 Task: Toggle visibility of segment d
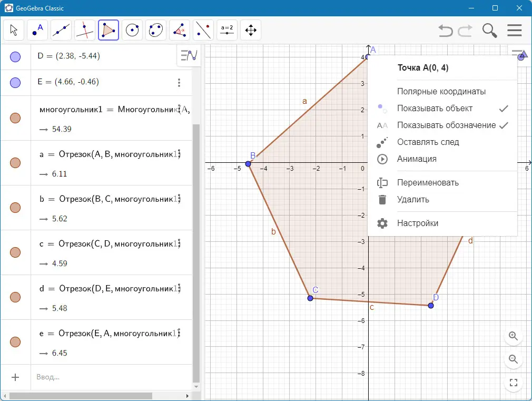15,297
